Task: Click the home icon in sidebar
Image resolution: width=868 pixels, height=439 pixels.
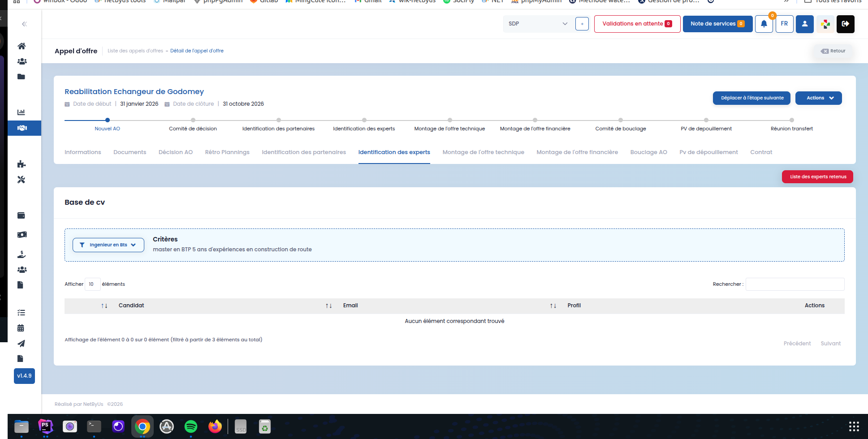Action: tap(21, 46)
